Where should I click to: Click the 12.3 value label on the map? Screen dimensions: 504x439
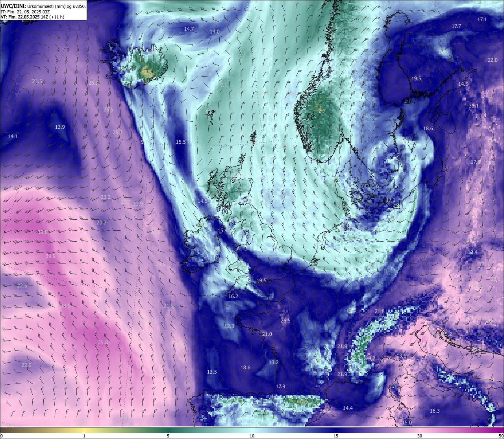pos(229,326)
